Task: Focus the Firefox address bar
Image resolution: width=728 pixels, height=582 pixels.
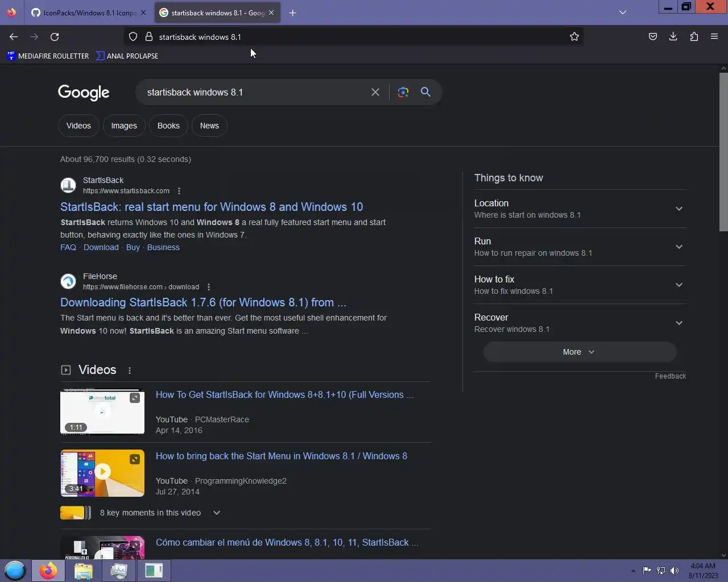Action: pyautogui.click(x=353, y=37)
